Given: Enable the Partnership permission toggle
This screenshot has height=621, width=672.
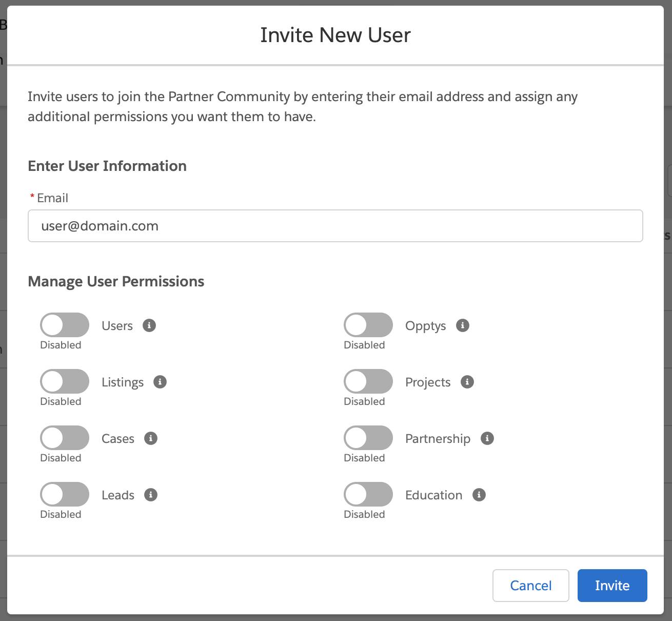Looking at the screenshot, I should 368,438.
